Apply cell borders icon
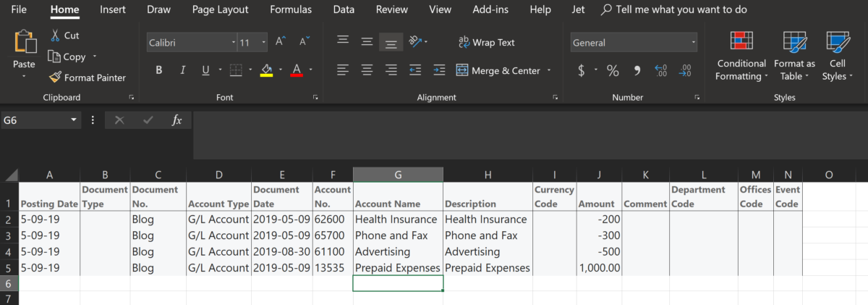868x305 pixels. tap(235, 70)
